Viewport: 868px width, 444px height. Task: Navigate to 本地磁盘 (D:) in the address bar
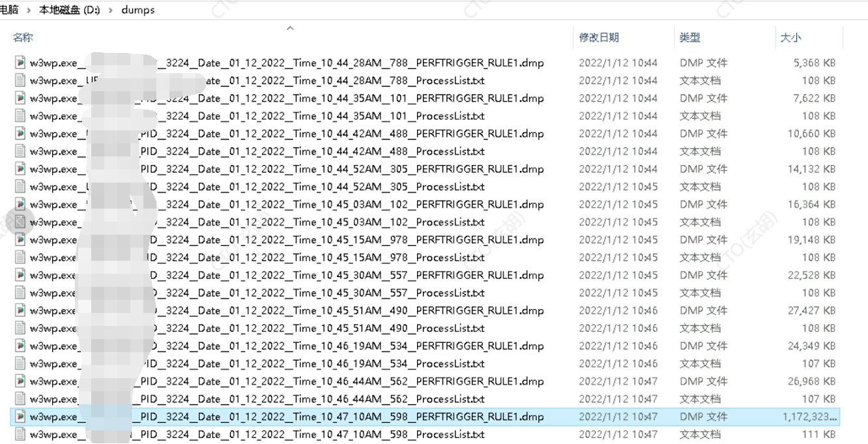[x=70, y=10]
